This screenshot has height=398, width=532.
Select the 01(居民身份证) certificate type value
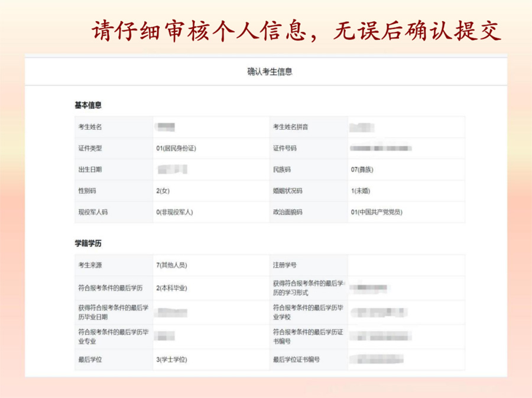(x=176, y=148)
